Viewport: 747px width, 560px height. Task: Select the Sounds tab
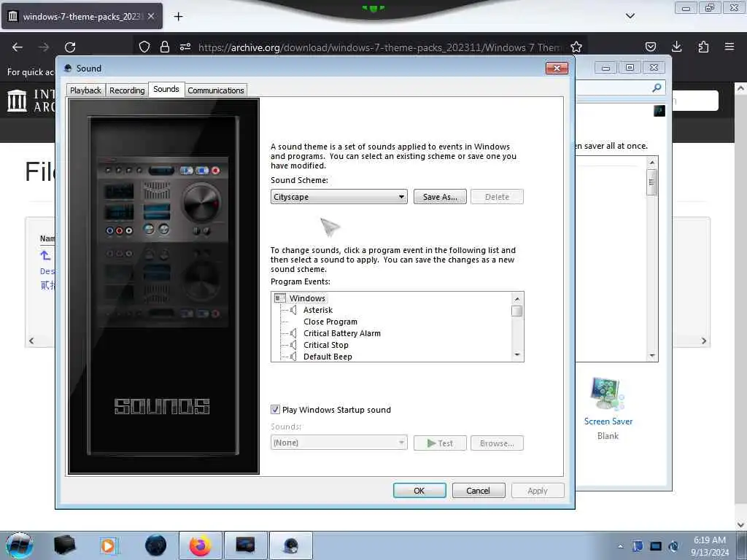(x=166, y=89)
